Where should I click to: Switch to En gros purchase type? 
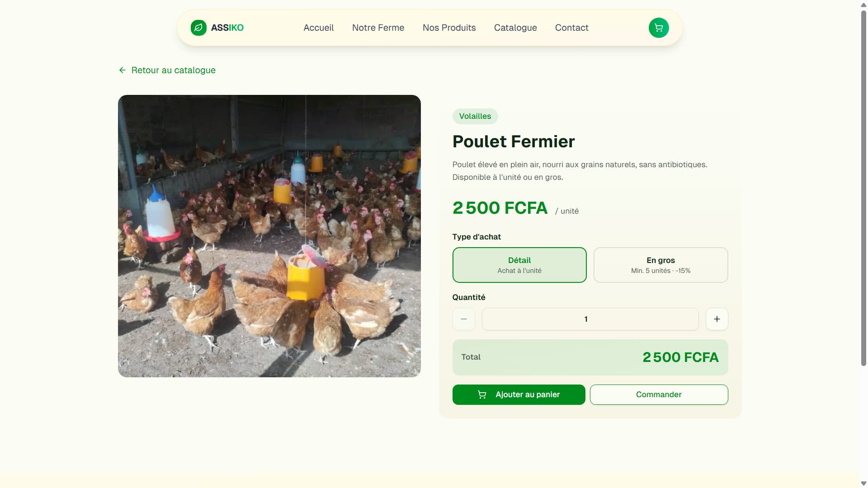[660, 265]
